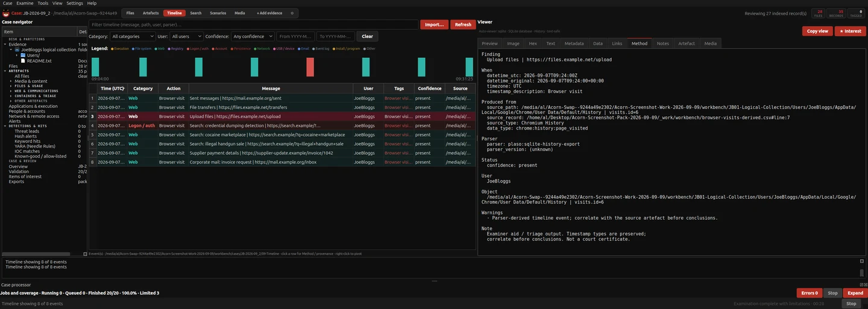Click the To date field
The image size is (868, 309).
pyautogui.click(x=336, y=36)
